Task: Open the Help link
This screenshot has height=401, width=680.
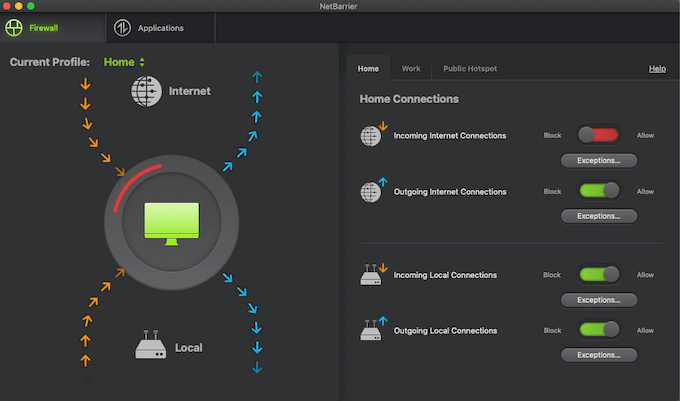Action: pyautogui.click(x=657, y=68)
